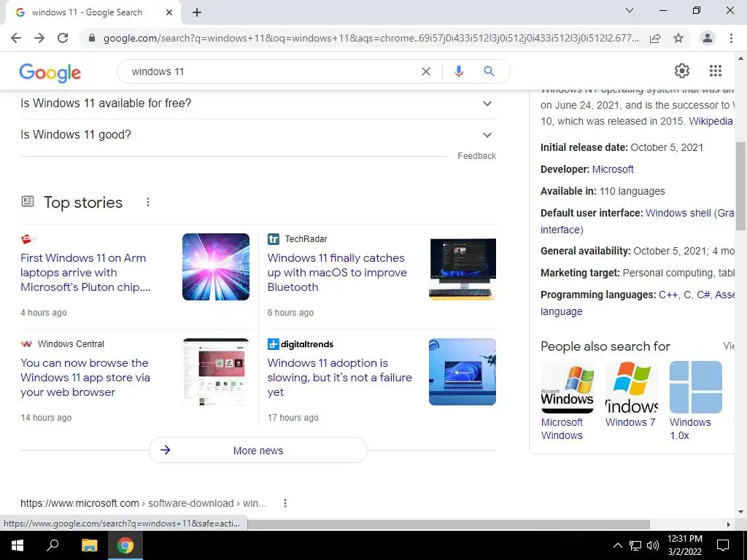Select Windows 1.0x related search
Image resolution: width=747 pixels, height=560 pixels.
pyautogui.click(x=695, y=401)
